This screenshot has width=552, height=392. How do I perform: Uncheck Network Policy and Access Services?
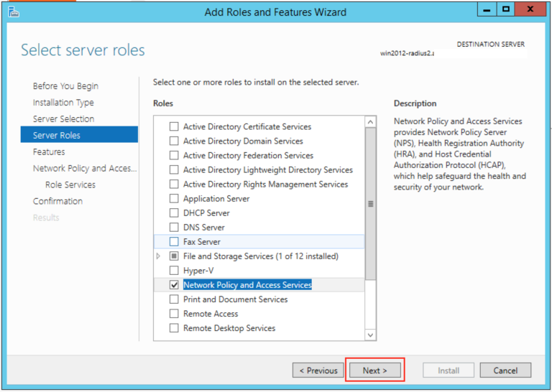pyautogui.click(x=174, y=285)
